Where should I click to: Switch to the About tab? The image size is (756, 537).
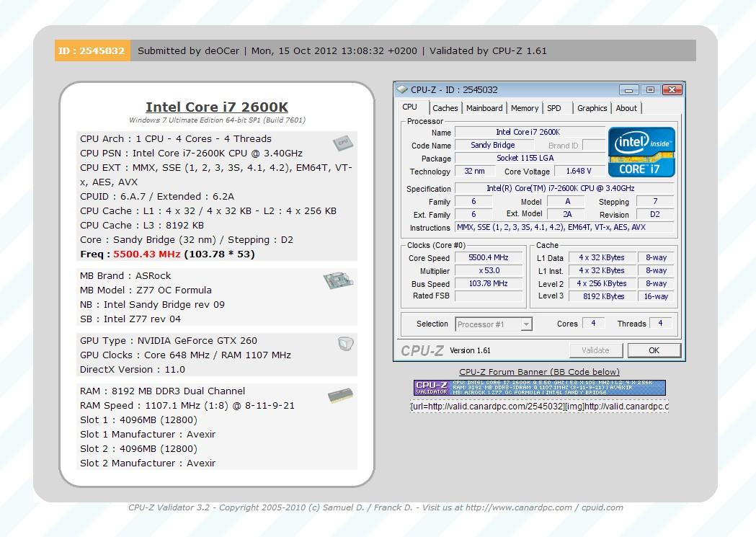coord(626,108)
